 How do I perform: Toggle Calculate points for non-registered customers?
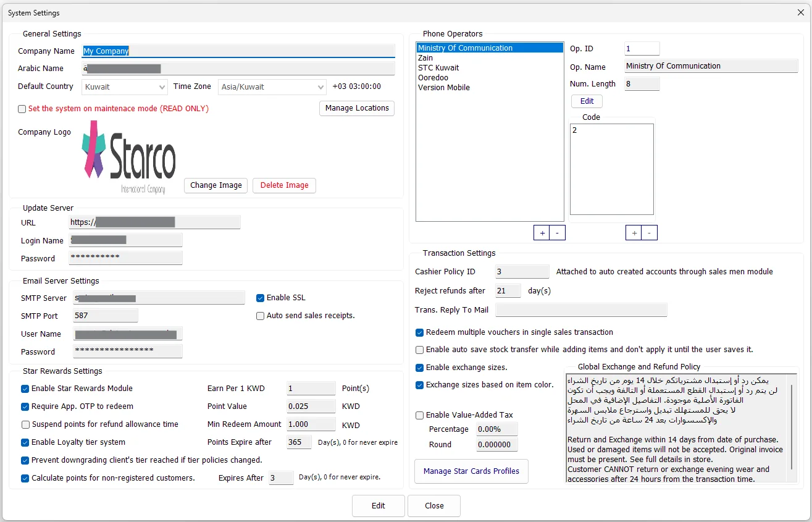point(25,478)
